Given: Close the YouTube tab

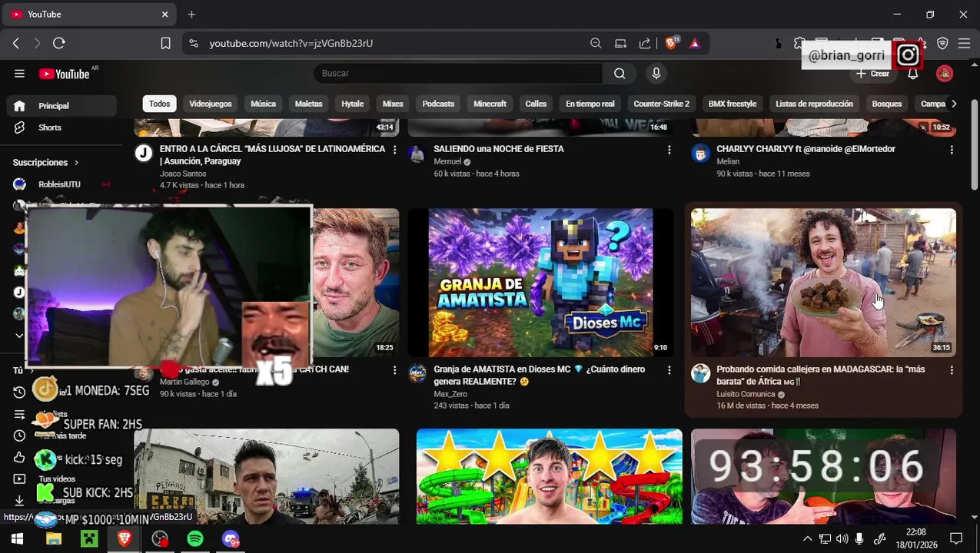Looking at the screenshot, I should 164,14.
